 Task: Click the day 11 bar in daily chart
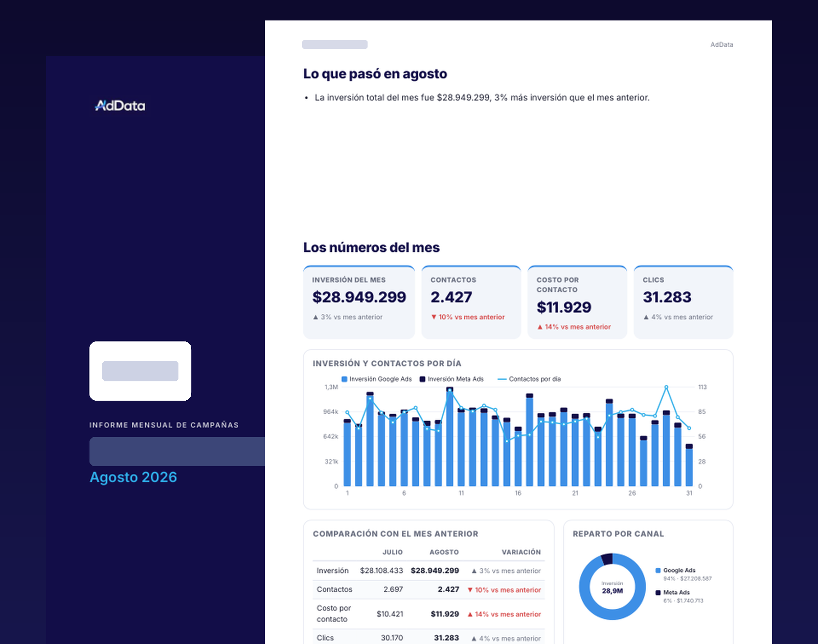tap(461, 446)
